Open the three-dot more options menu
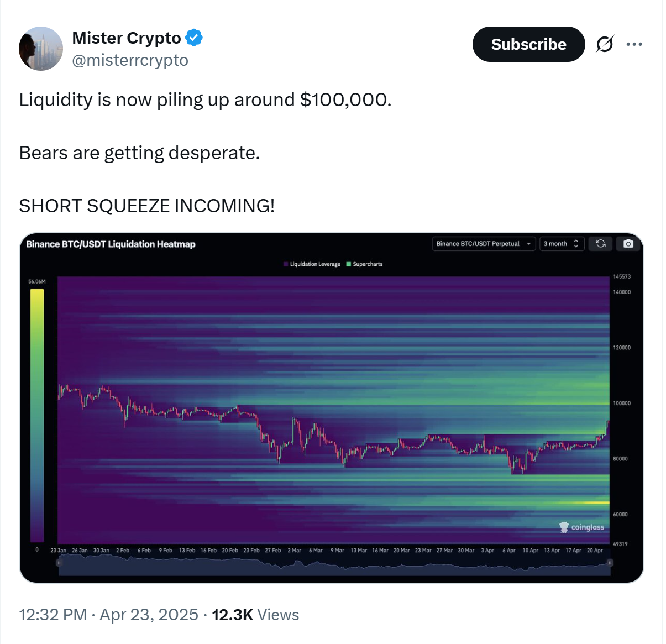666x644 pixels. coord(634,44)
